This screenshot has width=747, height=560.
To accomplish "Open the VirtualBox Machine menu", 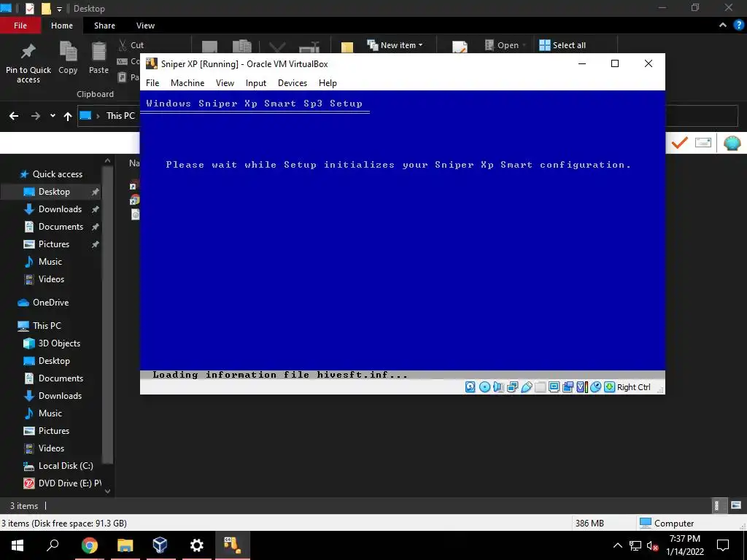I will tap(187, 83).
